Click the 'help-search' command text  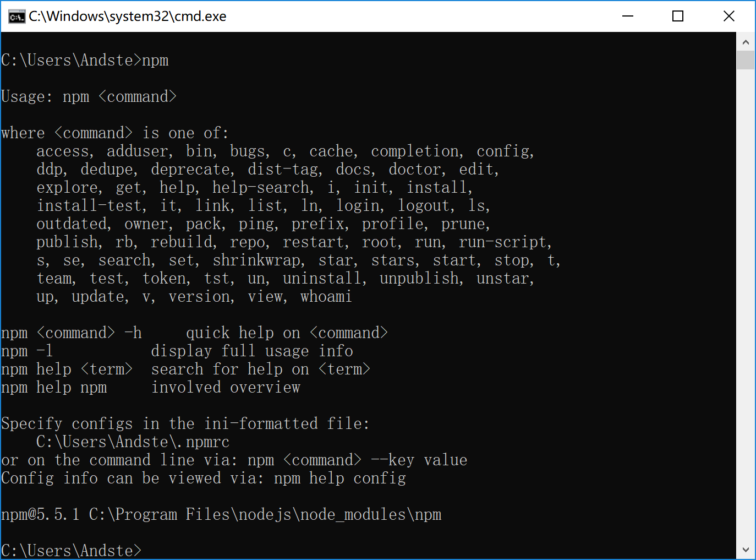263,188
